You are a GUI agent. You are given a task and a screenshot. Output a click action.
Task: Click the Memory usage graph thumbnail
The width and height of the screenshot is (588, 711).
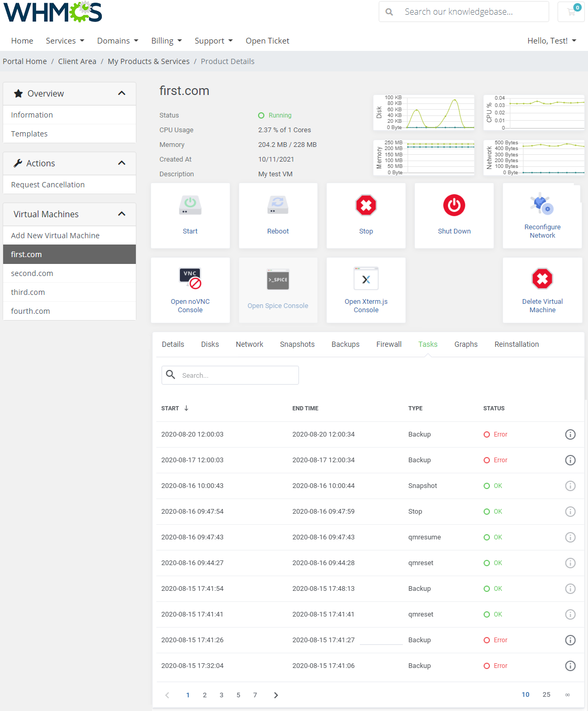(x=424, y=157)
